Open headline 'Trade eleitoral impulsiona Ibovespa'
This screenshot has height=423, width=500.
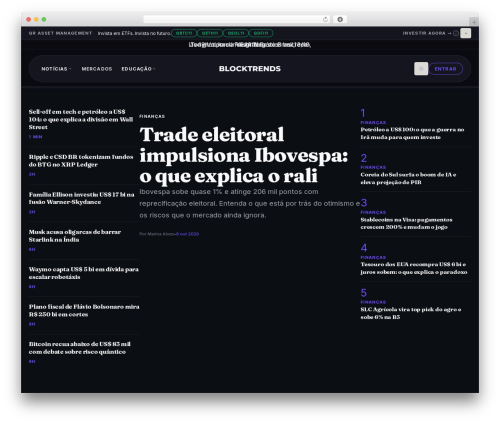243,155
